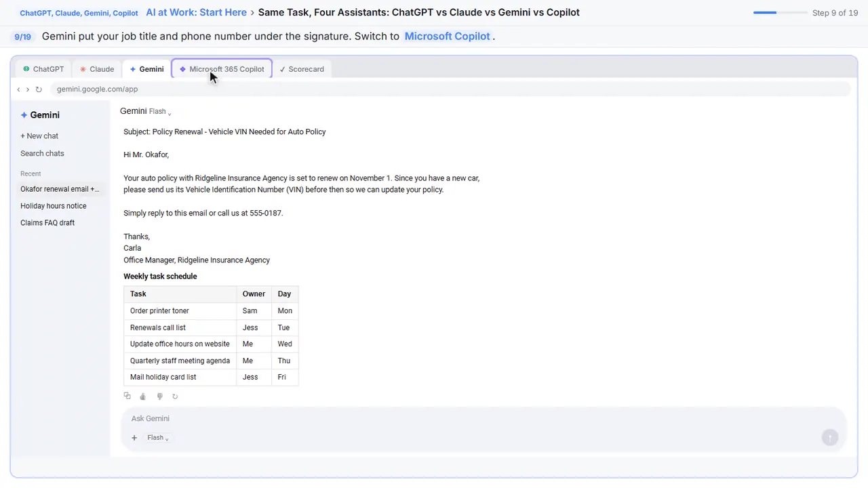Go forward with the browser forward arrow
Screen dimensions: 868x488
28,89
